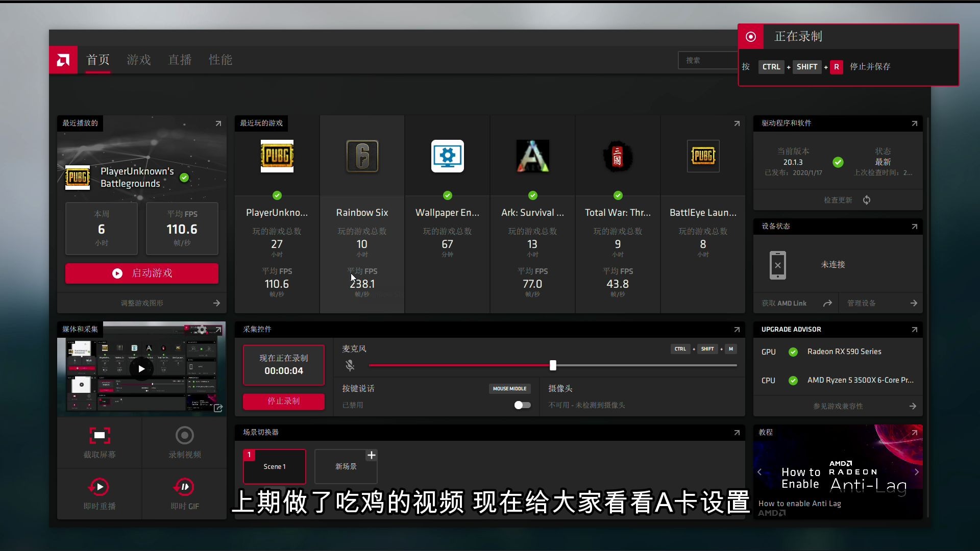Screen dimensions: 980x551
Task: Open 参见游戏兼容性 link
Action: (838, 407)
